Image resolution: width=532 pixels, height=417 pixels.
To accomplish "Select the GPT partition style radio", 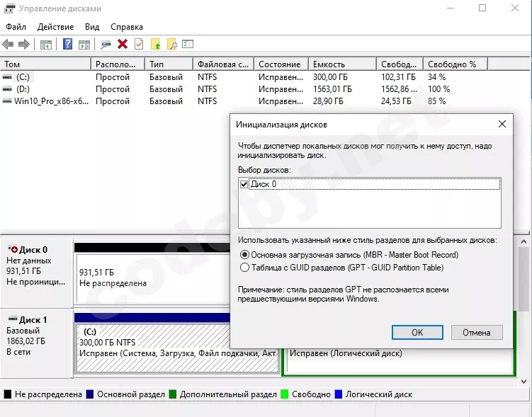I will [x=244, y=268].
